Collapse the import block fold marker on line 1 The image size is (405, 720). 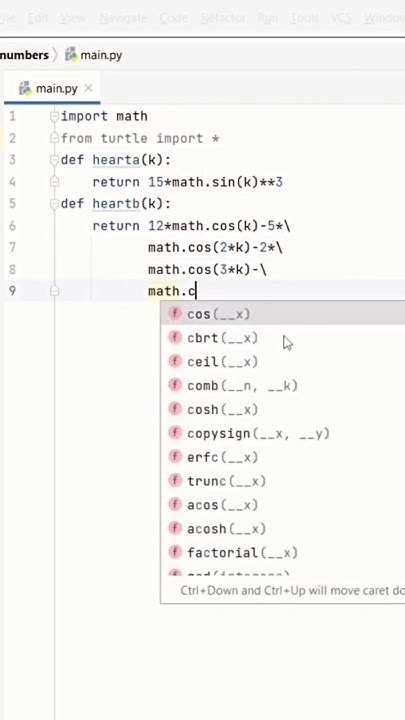pos(54,117)
